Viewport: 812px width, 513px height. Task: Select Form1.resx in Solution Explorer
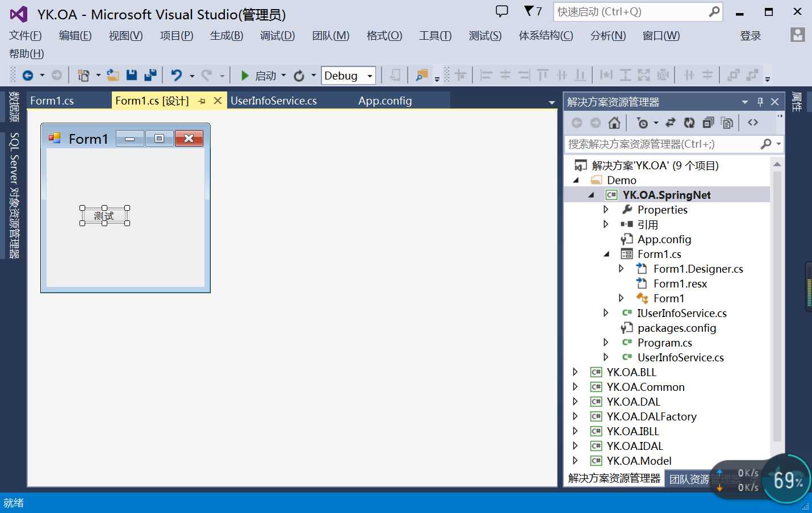tap(680, 283)
